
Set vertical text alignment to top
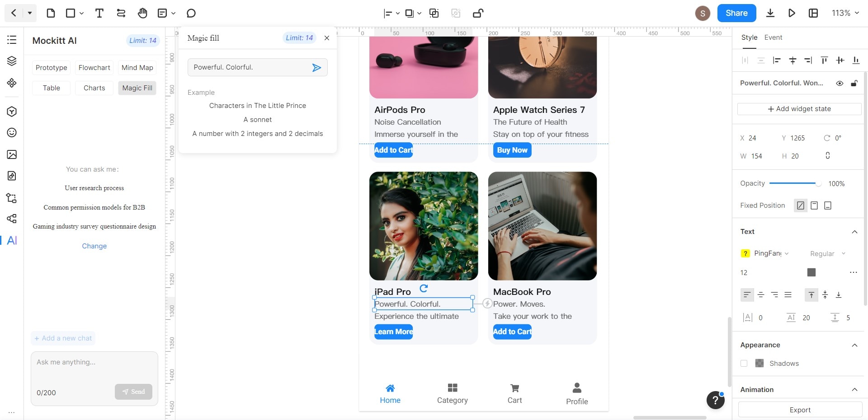point(811,295)
